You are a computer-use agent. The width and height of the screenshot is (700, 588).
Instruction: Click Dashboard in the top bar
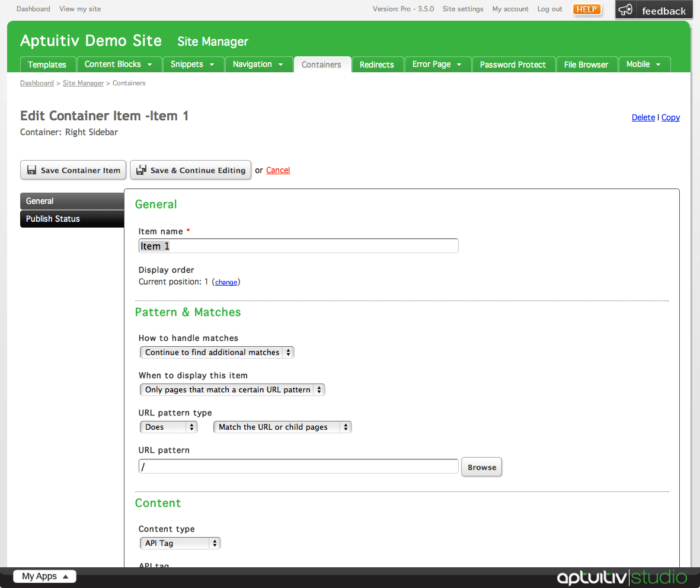[33, 9]
